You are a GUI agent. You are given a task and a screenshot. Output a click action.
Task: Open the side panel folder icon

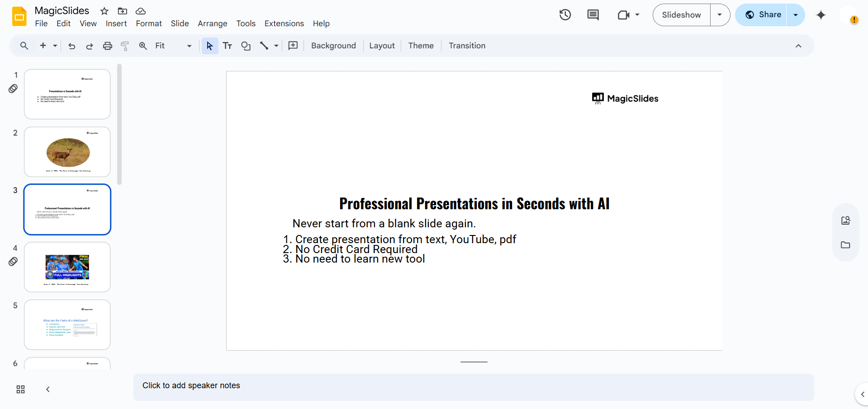(x=845, y=245)
